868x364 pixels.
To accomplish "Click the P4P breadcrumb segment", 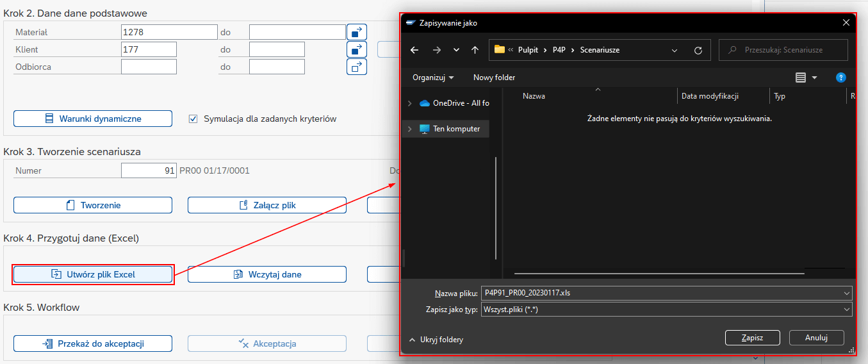I will click(x=560, y=50).
